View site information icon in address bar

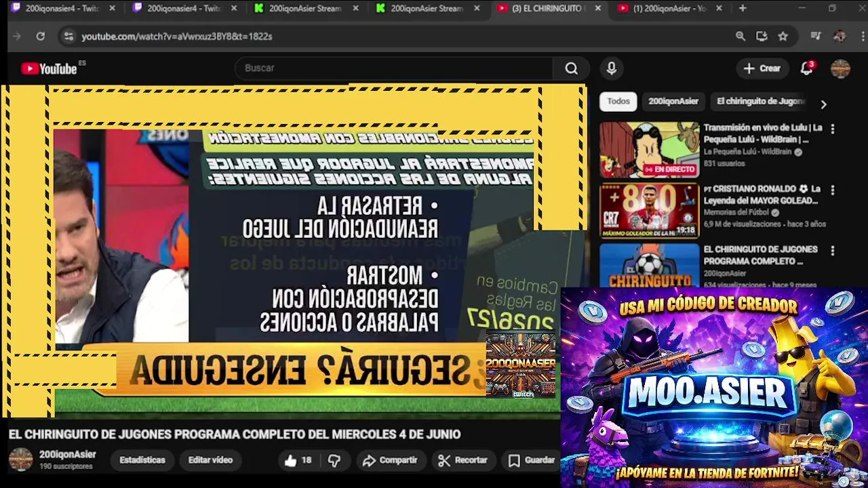(68, 37)
